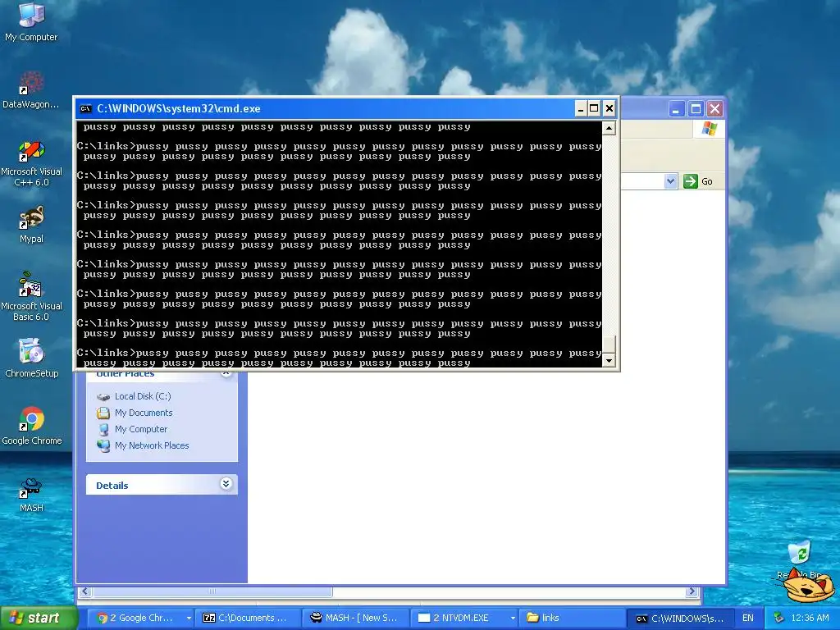Open My Computer in Other Places
The height and width of the screenshot is (630, 840).
(x=141, y=429)
